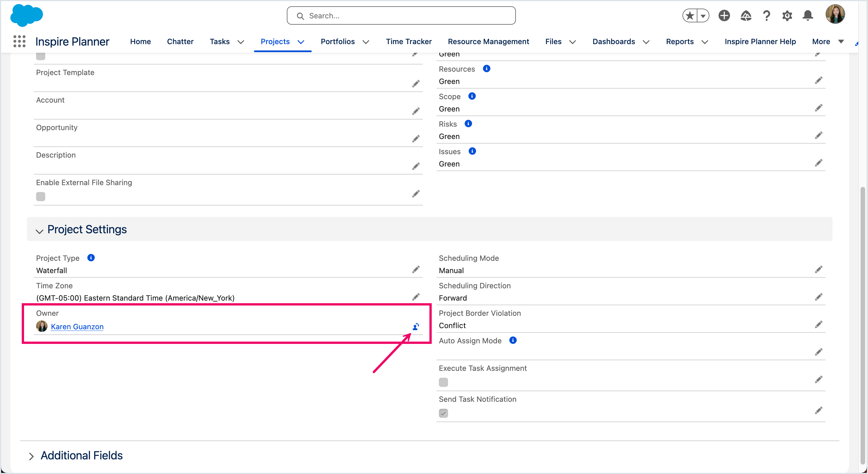Edit the Project Type pencil icon
The image size is (868, 474).
pos(416,270)
